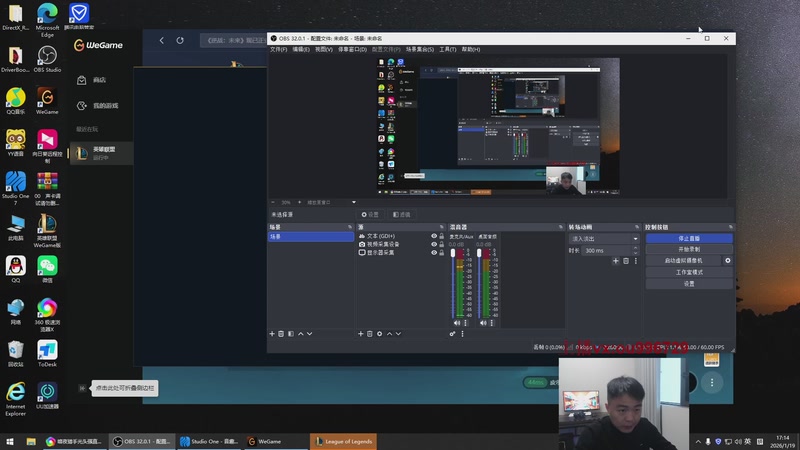Open advanced audio properties gear icon
This screenshot has height=450, width=800.
click(453, 334)
